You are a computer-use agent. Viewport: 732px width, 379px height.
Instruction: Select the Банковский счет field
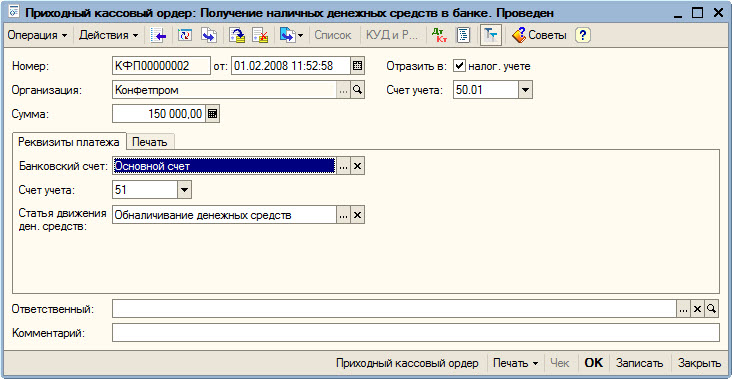(225, 166)
